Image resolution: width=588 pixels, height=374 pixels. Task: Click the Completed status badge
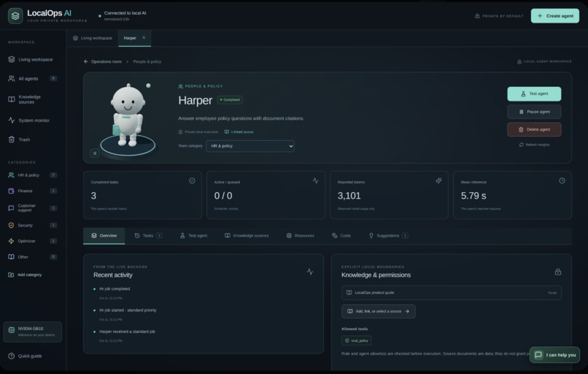(x=230, y=99)
